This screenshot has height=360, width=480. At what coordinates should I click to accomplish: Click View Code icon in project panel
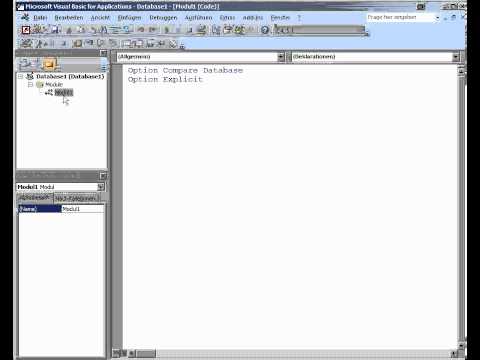pyautogui.click(x=24, y=64)
